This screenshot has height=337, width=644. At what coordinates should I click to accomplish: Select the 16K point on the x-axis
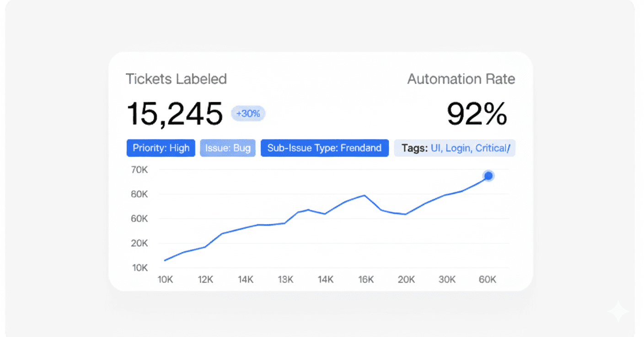pyautogui.click(x=366, y=279)
